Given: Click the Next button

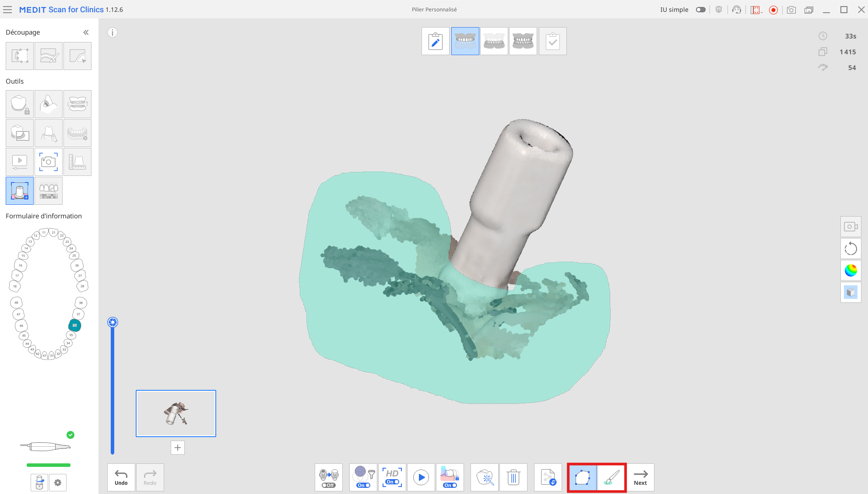Looking at the screenshot, I should pos(640,477).
